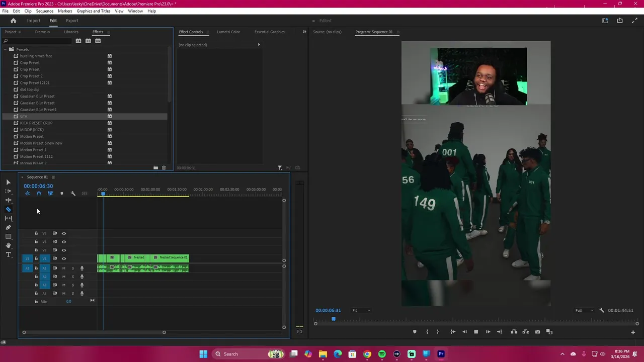Click the Lift button
The height and width of the screenshot is (362, 644).
[x=514, y=332]
